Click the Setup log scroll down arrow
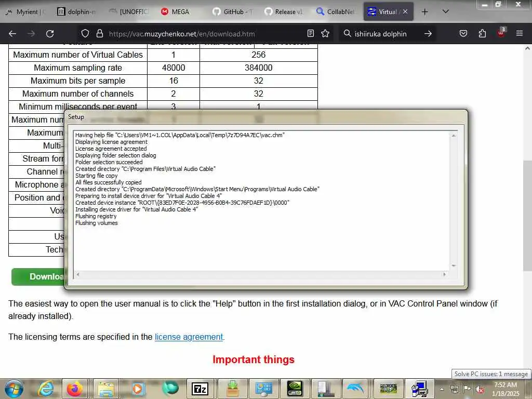532x399 pixels. pos(454,265)
